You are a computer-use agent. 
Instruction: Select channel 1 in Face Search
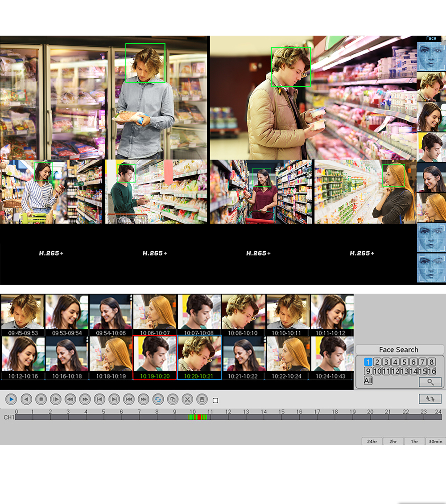368,362
